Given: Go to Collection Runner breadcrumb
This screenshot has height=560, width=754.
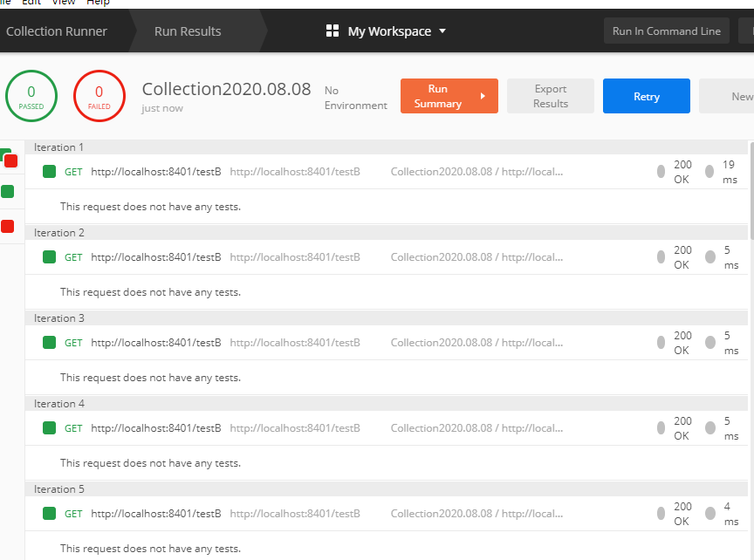Looking at the screenshot, I should (x=56, y=31).
